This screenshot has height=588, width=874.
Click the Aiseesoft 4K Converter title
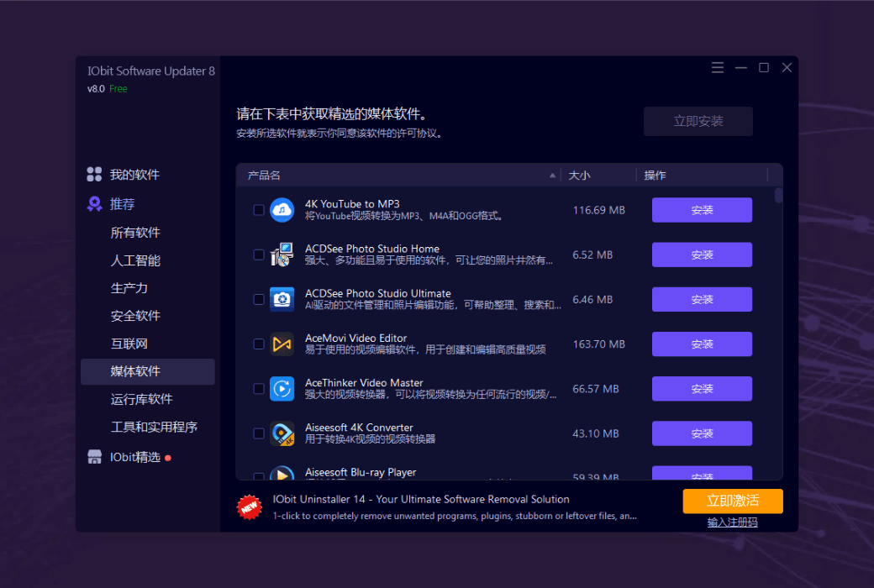(x=359, y=428)
